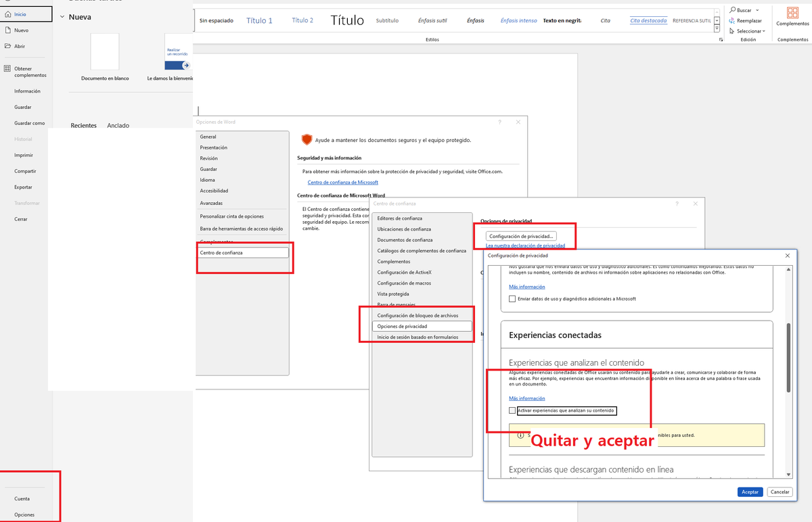
Task: Open the Estilos dialog launcher icon
Action: (x=721, y=40)
